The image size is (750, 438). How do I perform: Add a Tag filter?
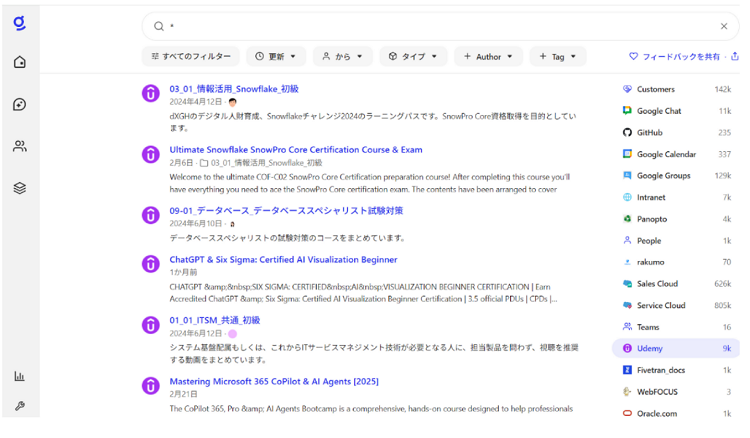click(x=557, y=57)
